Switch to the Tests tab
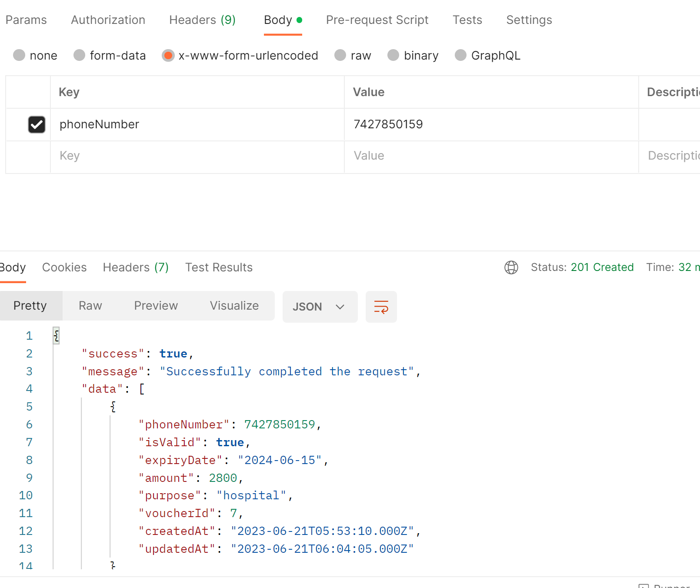 coord(467,20)
